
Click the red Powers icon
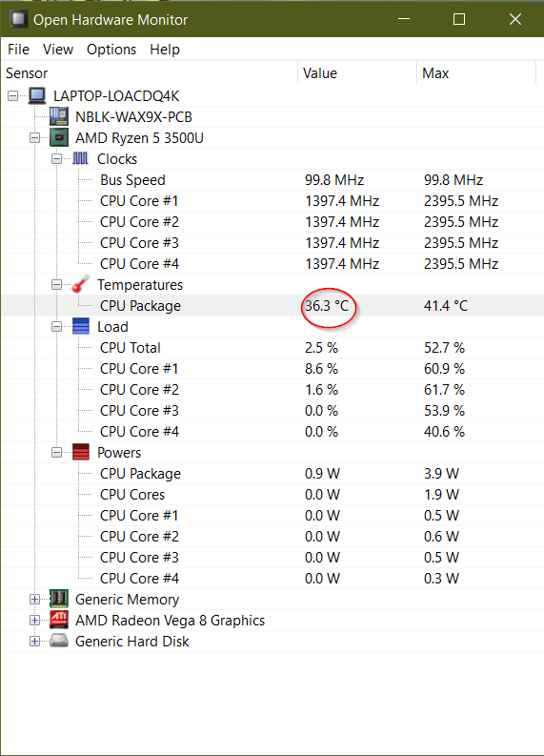pos(80,452)
